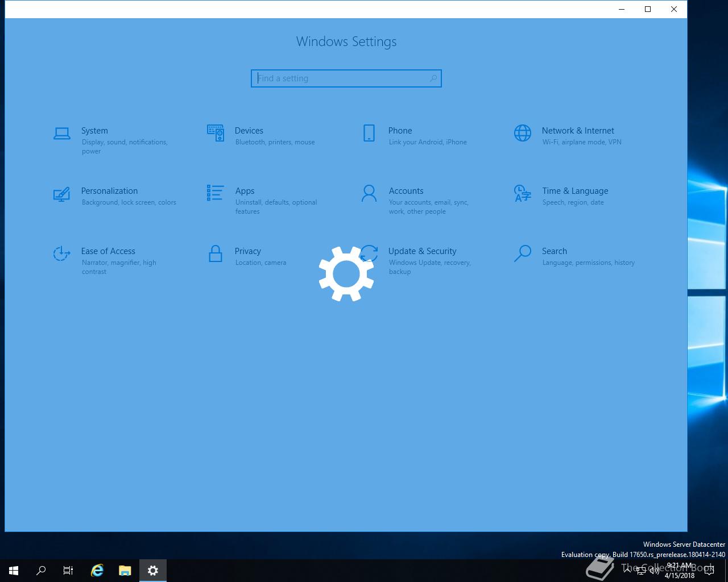Open the clock and date tray

[x=680, y=571]
